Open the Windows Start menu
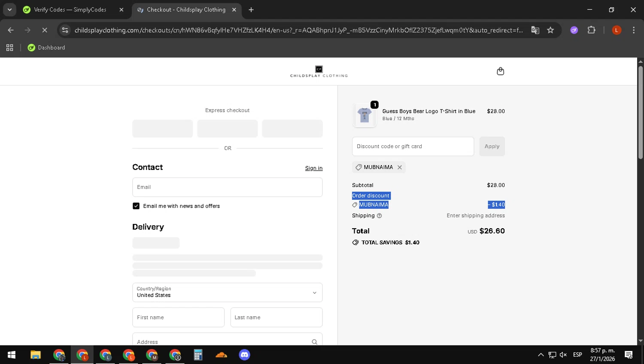This screenshot has height=364, width=644. (12, 355)
